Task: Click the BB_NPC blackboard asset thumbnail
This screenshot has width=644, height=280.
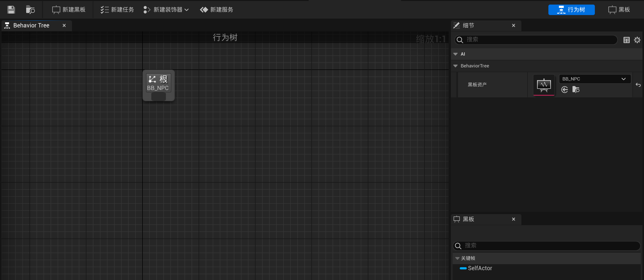Action: pos(544,85)
